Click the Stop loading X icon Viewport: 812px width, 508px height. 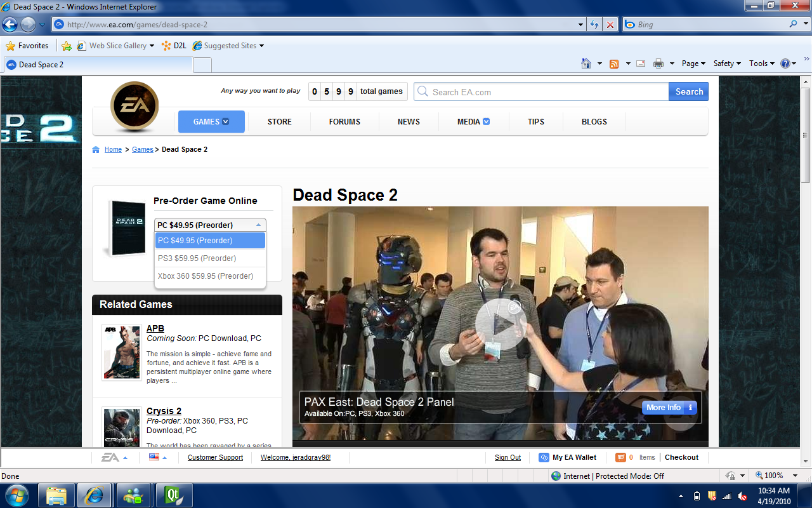pyautogui.click(x=610, y=25)
